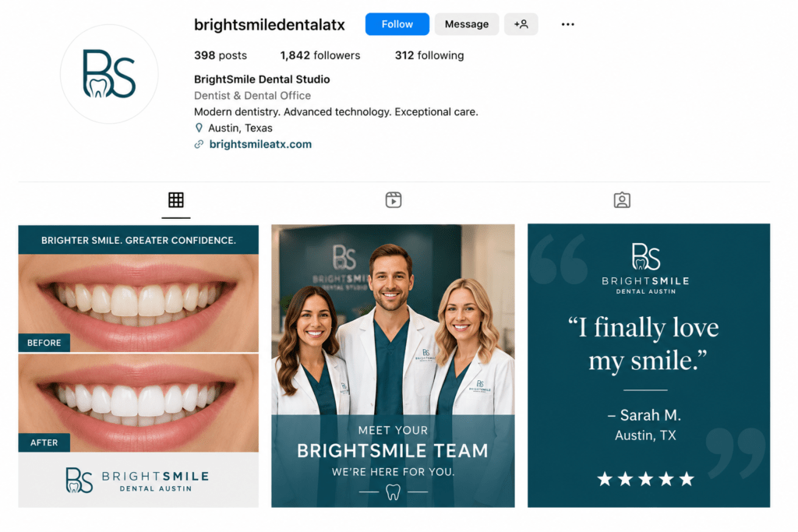Switch to the posts grid tab
This screenshot has width=798, height=532.
tap(176, 200)
